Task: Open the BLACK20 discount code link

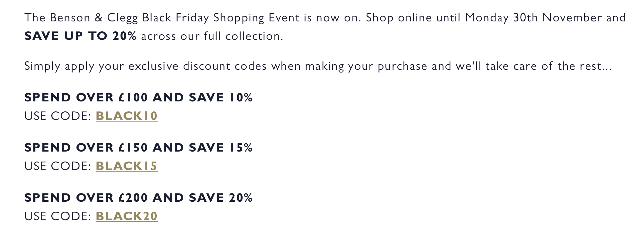Action: pyautogui.click(x=127, y=216)
